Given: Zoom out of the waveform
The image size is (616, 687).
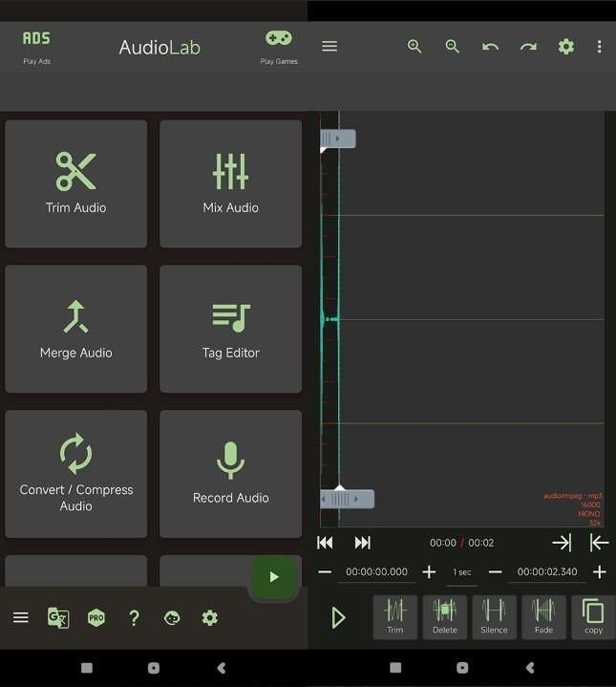Looking at the screenshot, I should (453, 47).
